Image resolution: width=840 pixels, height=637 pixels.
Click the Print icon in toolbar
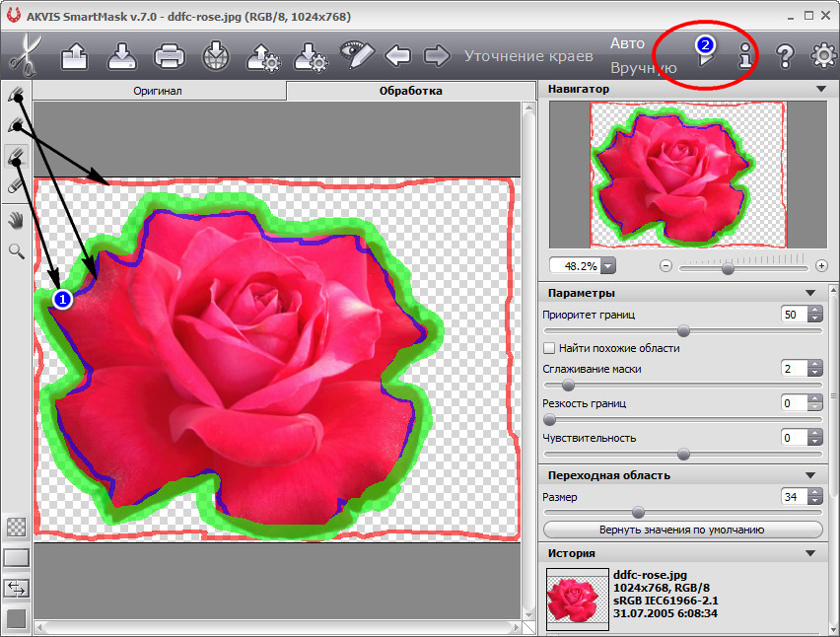pos(170,55)
